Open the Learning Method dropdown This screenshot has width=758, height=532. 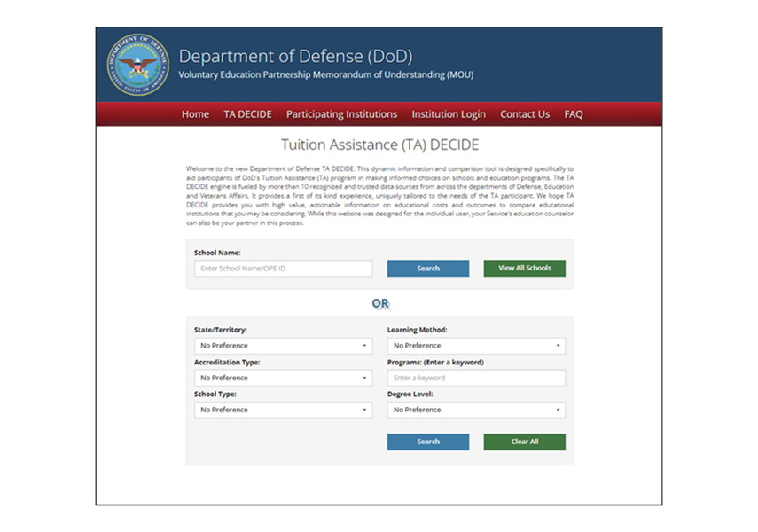tap(476, 346)
